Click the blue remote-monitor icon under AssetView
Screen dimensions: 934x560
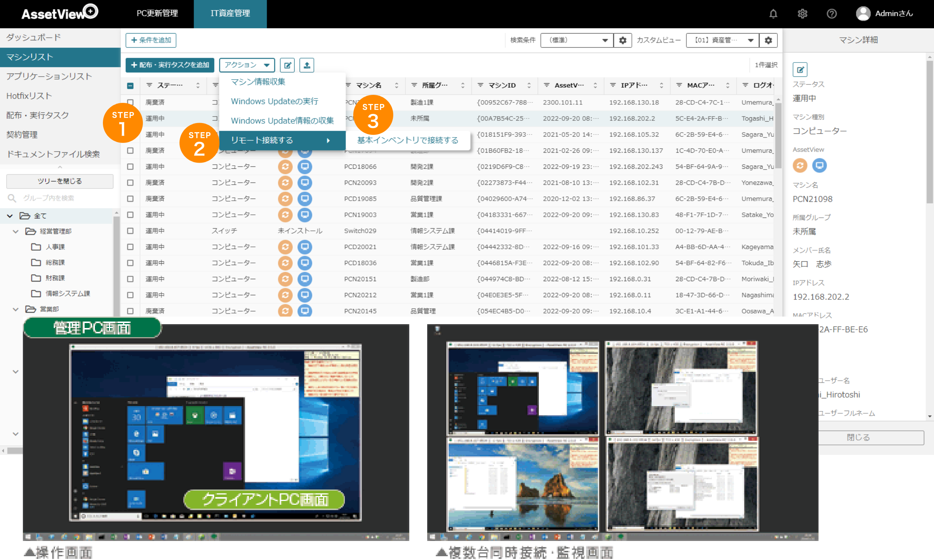click(819, 165)
